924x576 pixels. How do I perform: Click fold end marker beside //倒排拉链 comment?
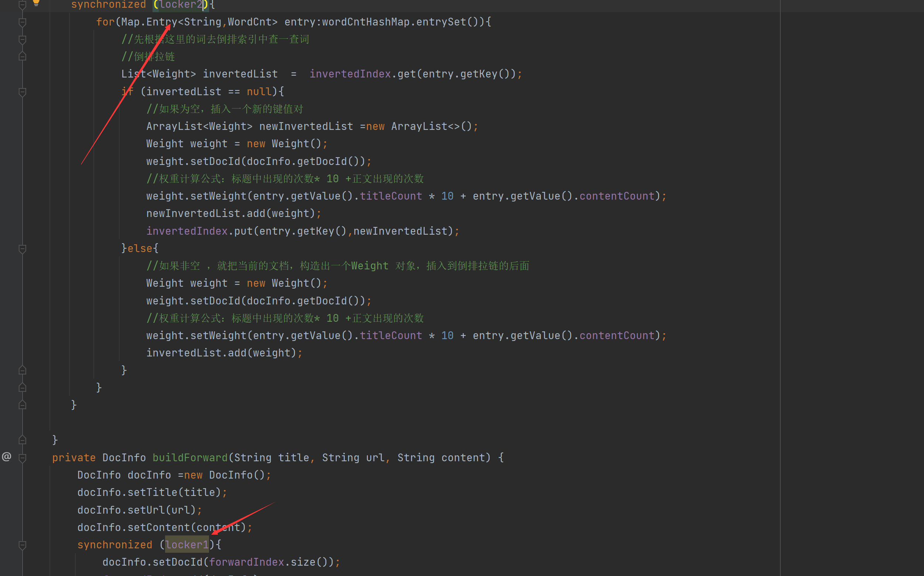(23, 56)
